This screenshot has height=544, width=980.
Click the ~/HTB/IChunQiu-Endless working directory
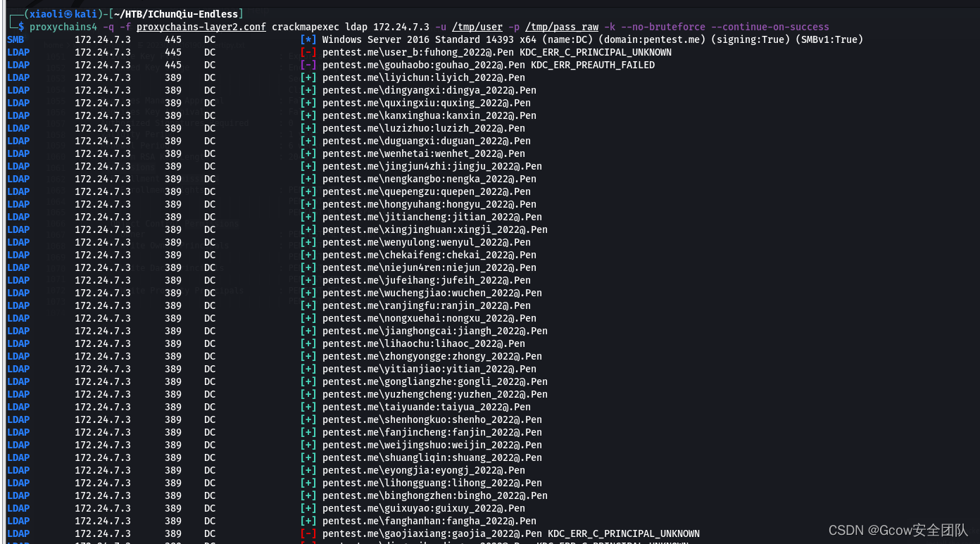176,14
